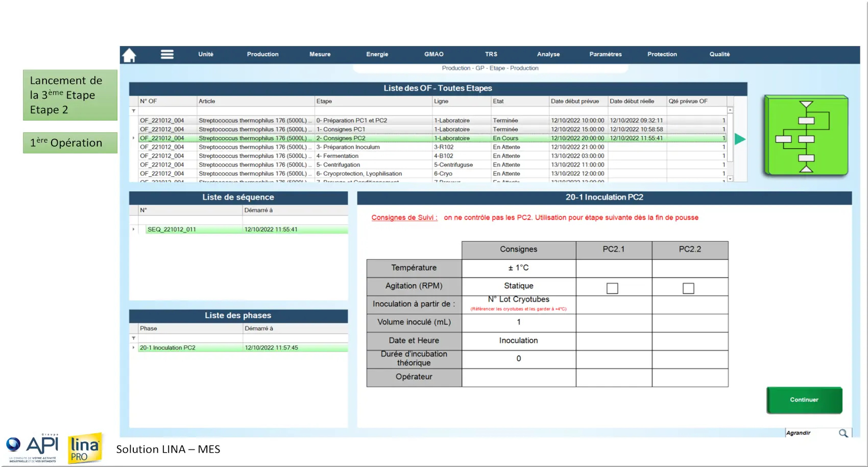Open the Unité menu
This screenshot has width=868, height=467.
206,54
